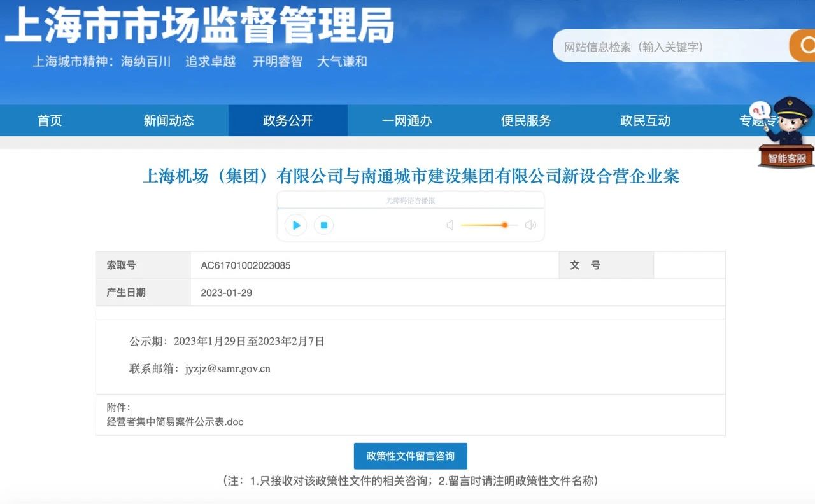Viewport: 815px width, 504px height.
Task: Click the 公示期 notice period line
Action: (227, 342)
